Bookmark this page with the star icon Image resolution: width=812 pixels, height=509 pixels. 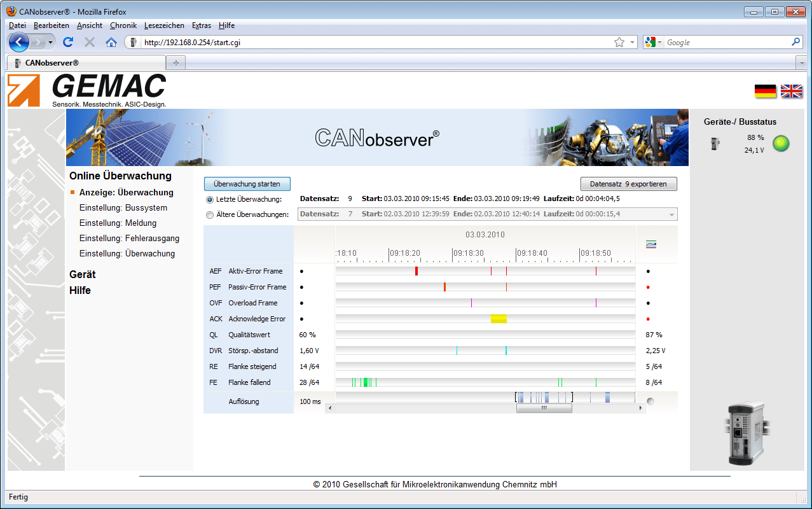619,42
